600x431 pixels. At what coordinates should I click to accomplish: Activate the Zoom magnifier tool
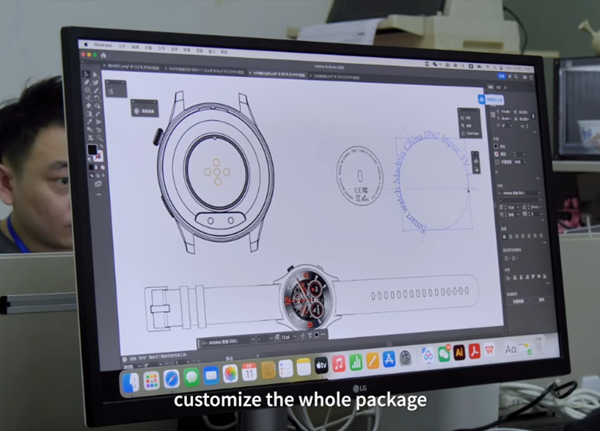point(99,137)
